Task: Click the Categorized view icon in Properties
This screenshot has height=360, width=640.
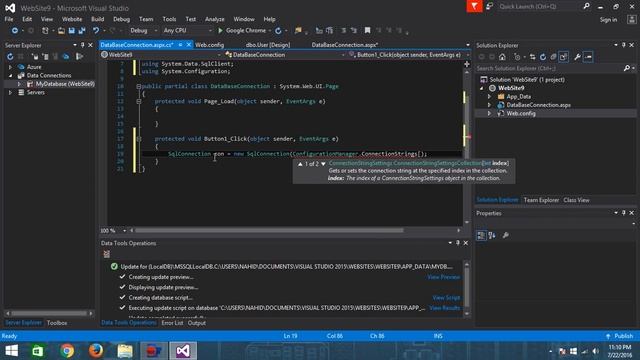Action: pos(481,235)
